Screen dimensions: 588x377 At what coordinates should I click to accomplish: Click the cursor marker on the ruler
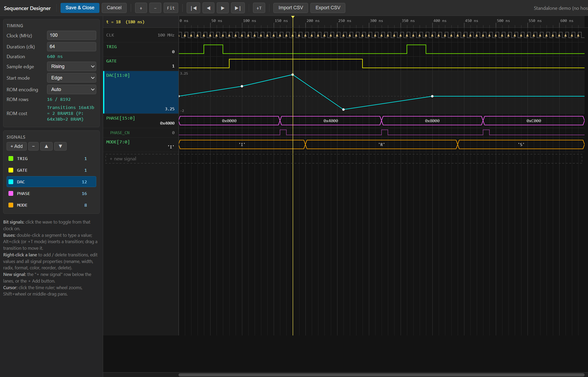[x=293, y=17]
